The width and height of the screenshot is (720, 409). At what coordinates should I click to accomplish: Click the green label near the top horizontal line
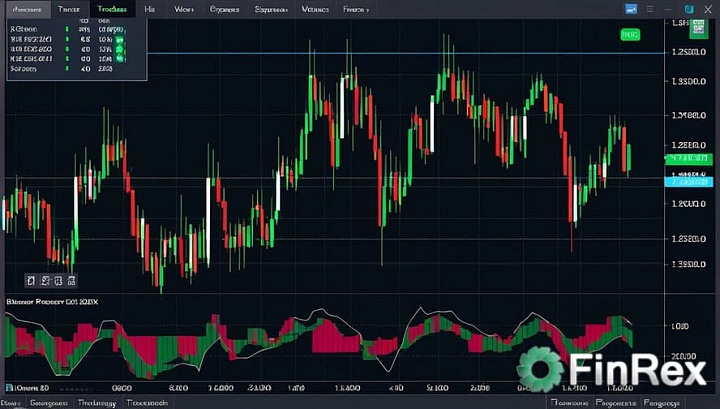629,35
